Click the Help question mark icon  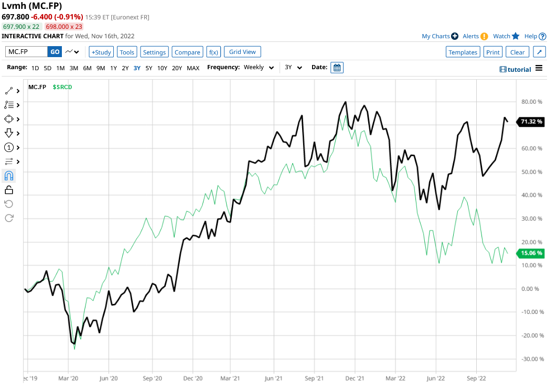542,36
